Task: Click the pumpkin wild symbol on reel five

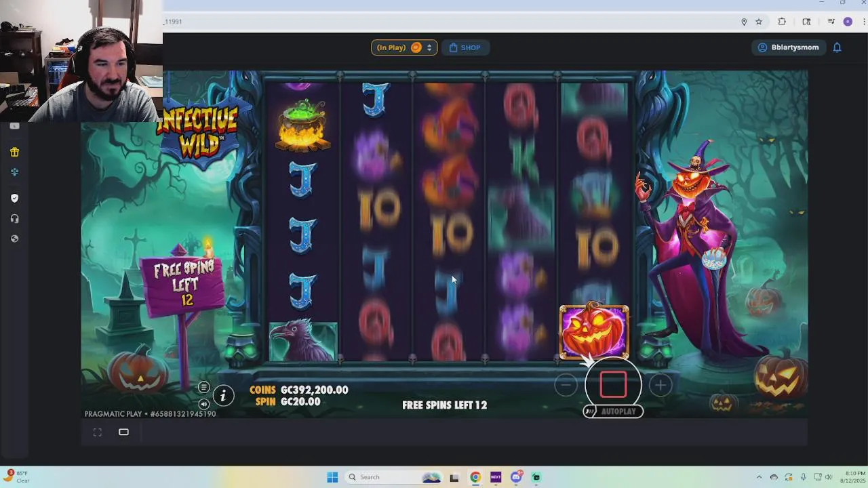Action: click(594, 331)
